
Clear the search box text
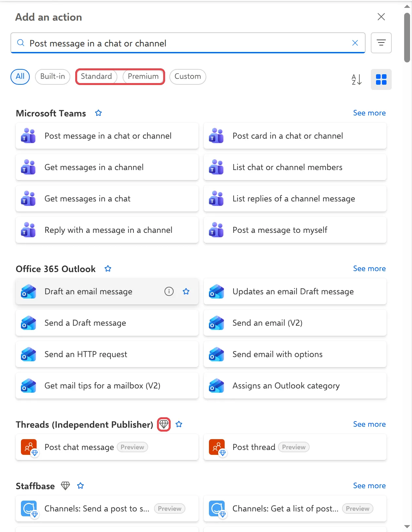pyautogui.click(x=355, y=43)
